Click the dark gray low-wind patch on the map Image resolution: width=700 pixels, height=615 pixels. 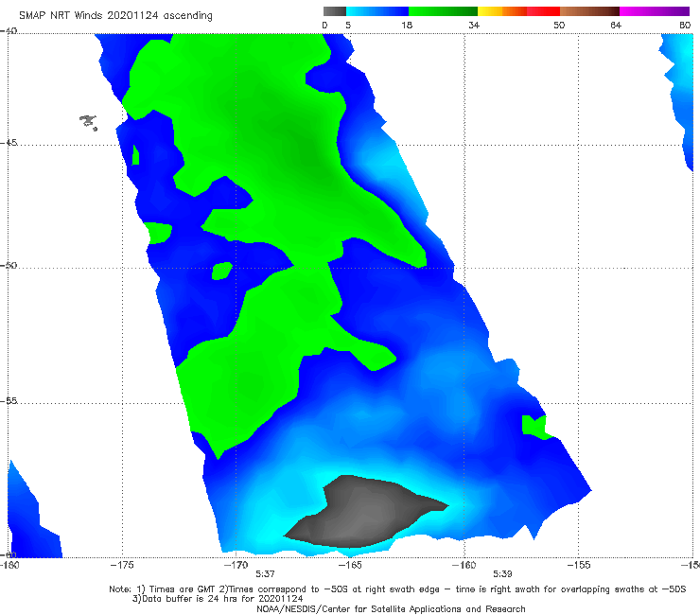pos(364,511)
